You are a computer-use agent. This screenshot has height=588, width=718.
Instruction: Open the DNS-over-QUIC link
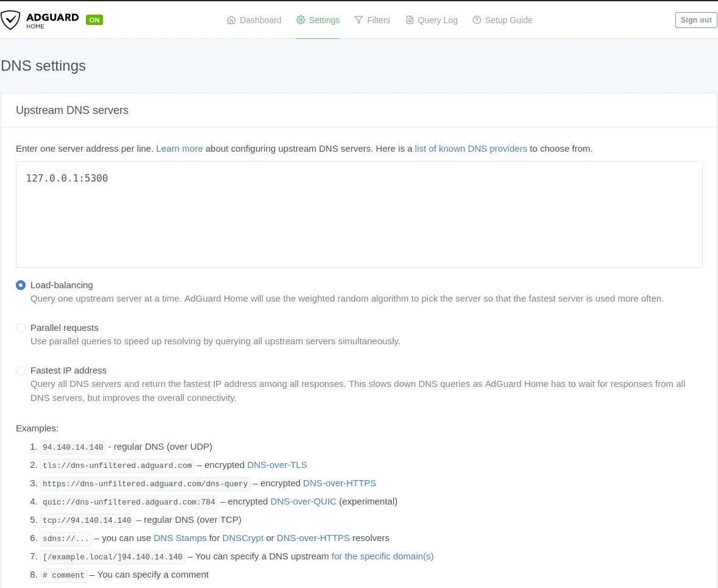[303, 501]
